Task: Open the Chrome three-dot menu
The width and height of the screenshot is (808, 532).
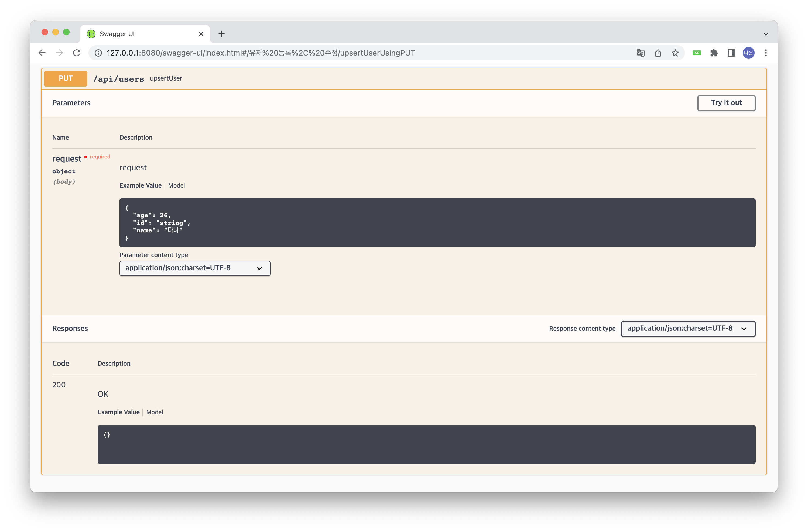Action: [x=766, y=53]
